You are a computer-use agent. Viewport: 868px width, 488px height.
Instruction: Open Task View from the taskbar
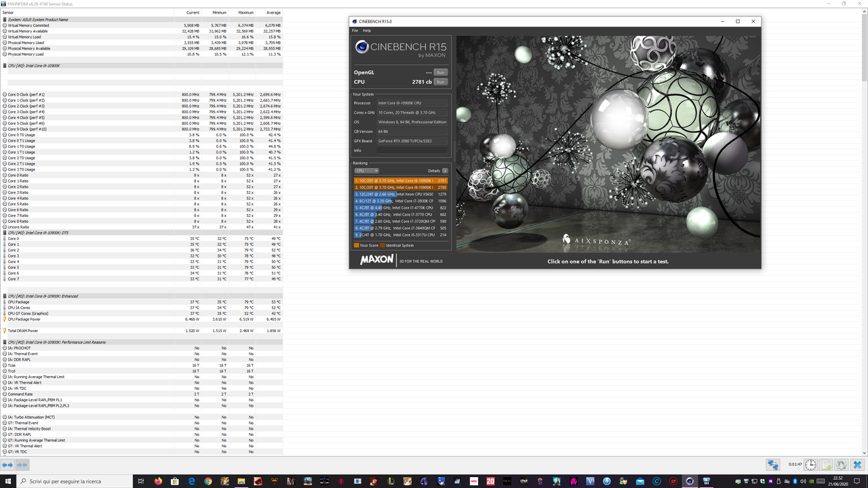pos(140,481)
